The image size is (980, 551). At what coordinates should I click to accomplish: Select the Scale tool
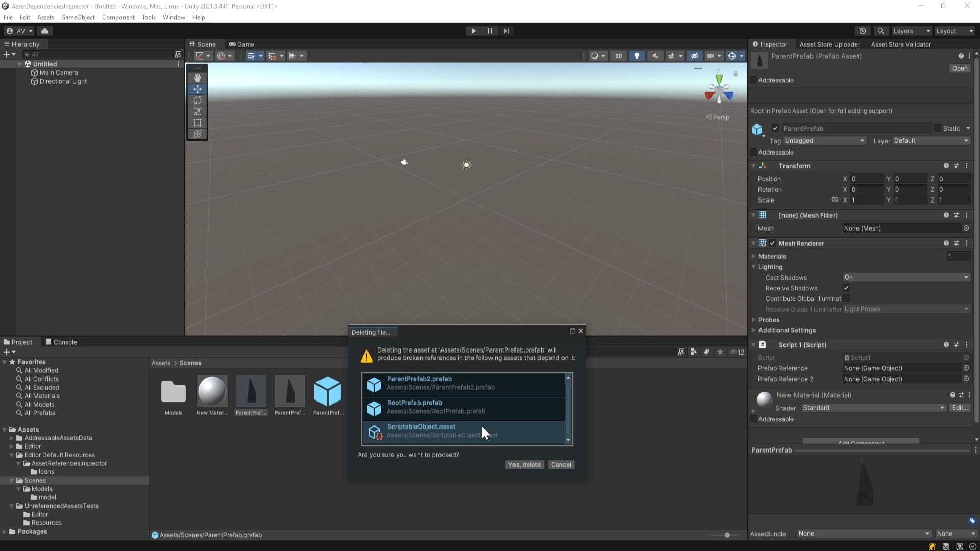coord(198,111)
